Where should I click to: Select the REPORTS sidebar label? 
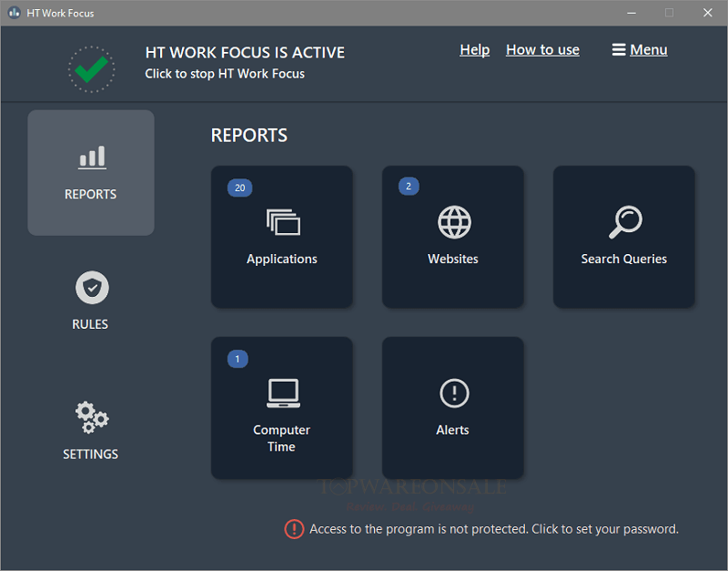click(90, 194)
